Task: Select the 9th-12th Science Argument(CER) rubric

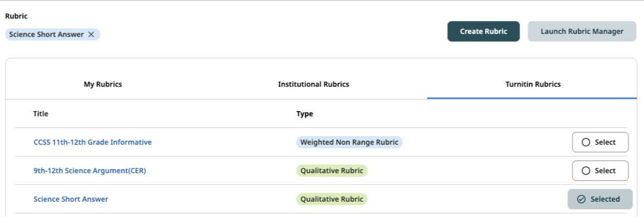Action: (x=600, y=171)
